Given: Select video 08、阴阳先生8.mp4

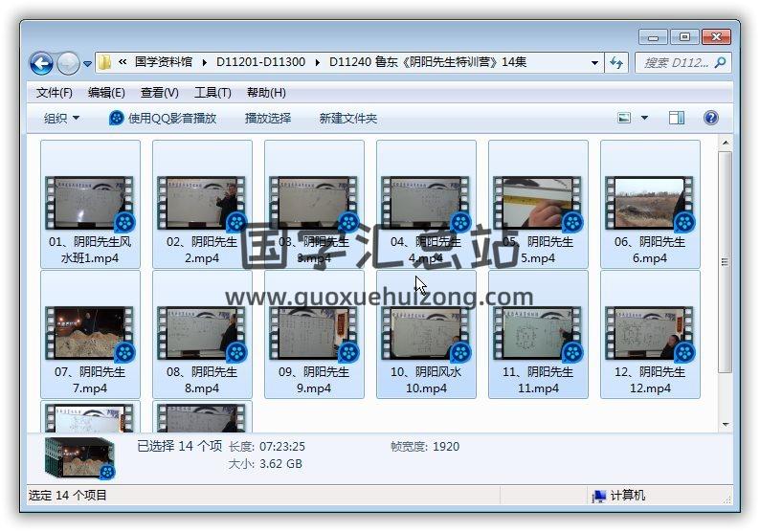Looking at the screenshot, I should point(202,335).
